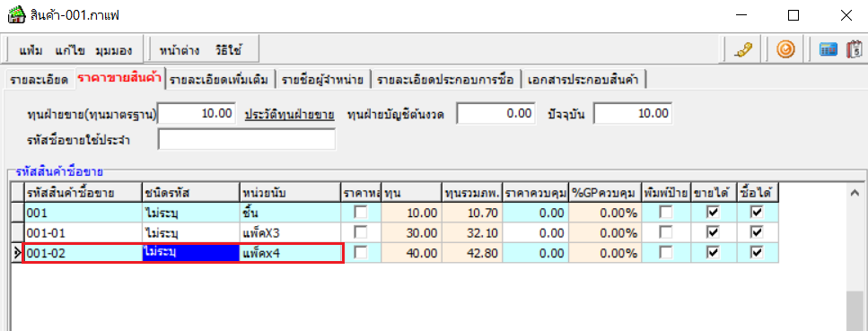
Task: Uncheck ซื้อได้ checkbox for row 001-02
Action: (x=757, y=252)
